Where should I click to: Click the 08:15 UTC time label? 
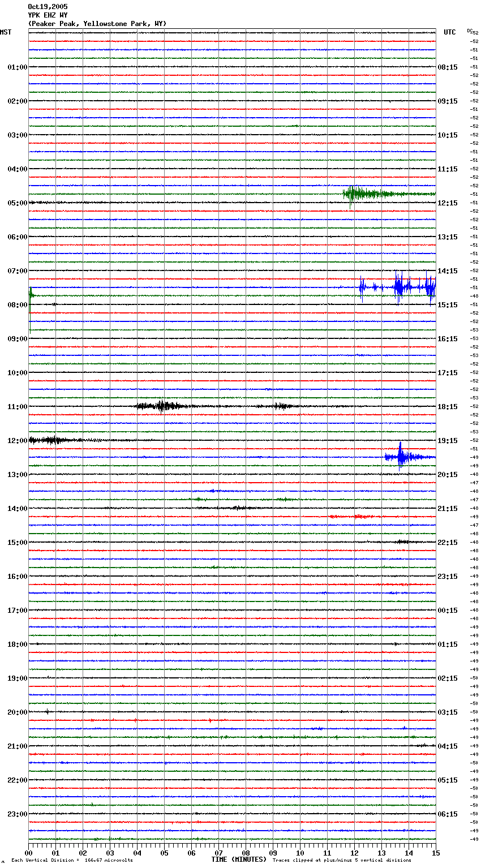[448, 67]
